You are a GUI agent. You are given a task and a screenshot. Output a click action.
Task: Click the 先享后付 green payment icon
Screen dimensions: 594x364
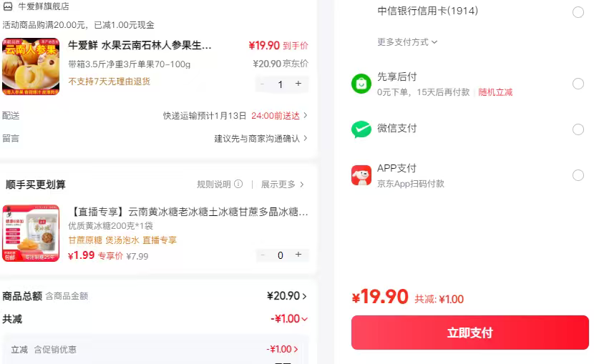tap(361, 84)
